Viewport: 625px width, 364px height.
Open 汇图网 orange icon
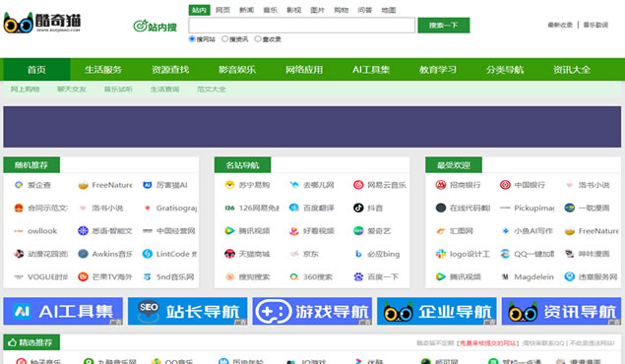pyautogui.click(x=440, y=230)
